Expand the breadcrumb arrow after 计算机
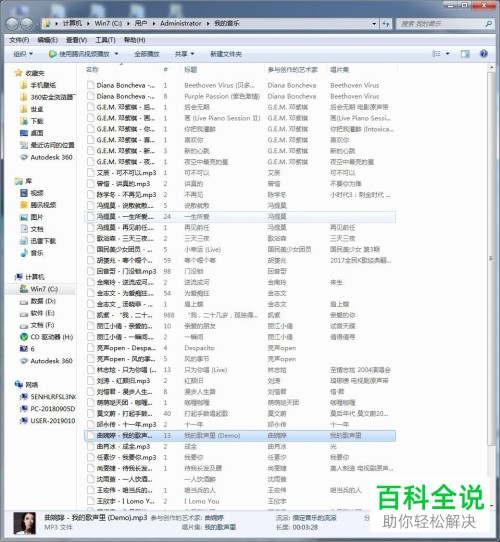This screenshot has height=542, width=500. point(88,24)
